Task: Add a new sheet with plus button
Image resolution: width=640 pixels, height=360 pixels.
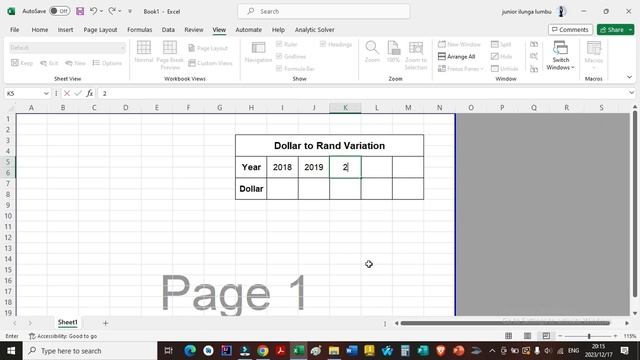Action: tap(105, 323)
